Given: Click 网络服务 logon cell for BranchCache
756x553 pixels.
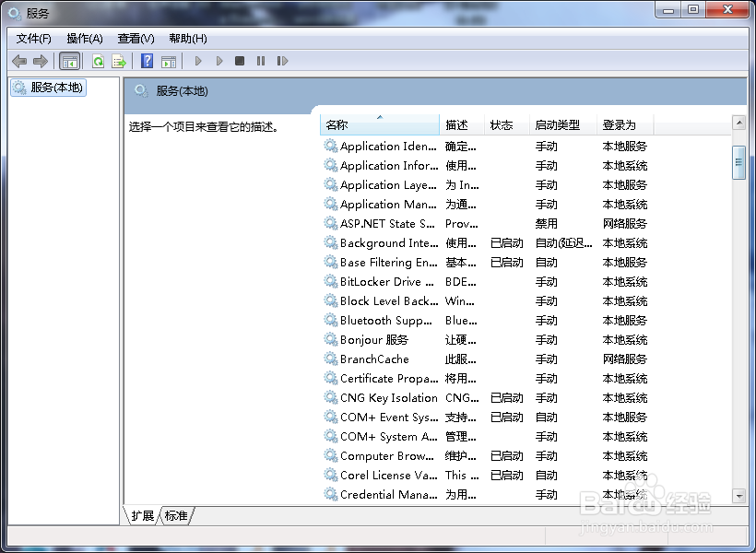Looking at the screenshot, I should pos(625,359).
